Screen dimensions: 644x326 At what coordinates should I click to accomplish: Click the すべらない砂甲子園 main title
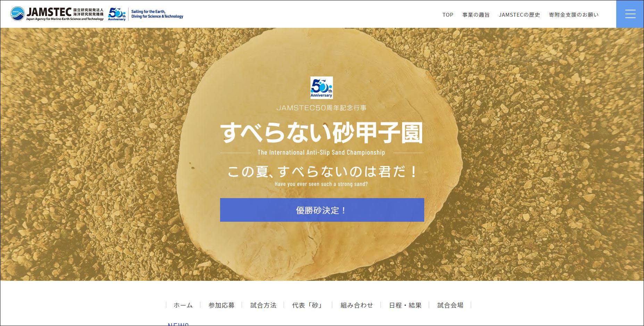pos(322,132)
